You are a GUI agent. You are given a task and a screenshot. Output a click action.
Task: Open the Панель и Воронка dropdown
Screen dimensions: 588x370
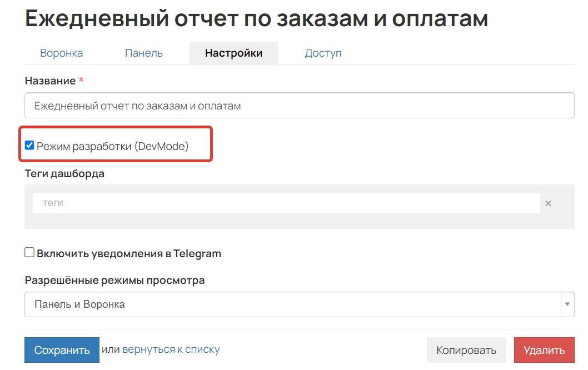tap(299, 304)
